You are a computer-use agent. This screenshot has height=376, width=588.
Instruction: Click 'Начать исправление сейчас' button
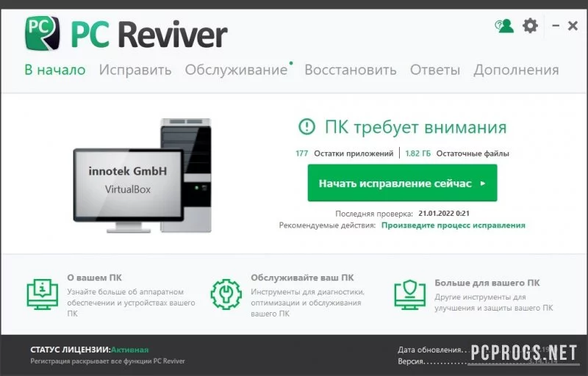(x=402, y=183)
